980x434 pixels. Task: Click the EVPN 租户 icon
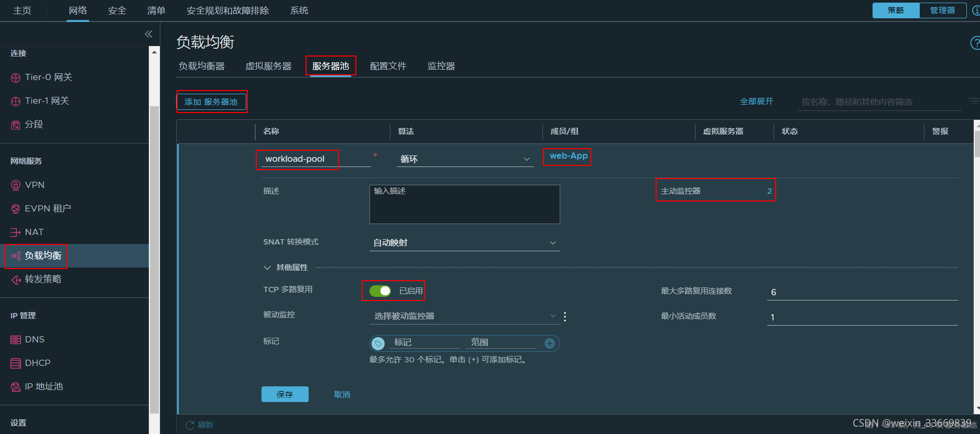[16, 209]
